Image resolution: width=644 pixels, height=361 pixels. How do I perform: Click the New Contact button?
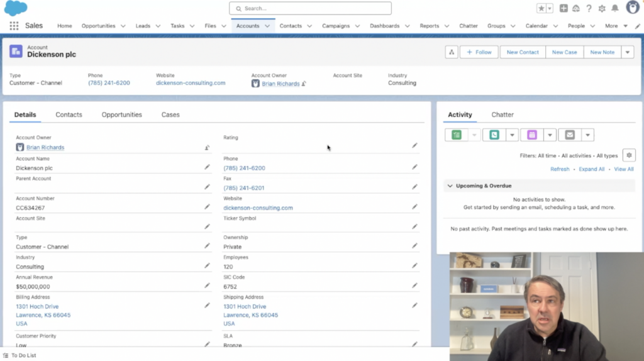tap(523, 52)
